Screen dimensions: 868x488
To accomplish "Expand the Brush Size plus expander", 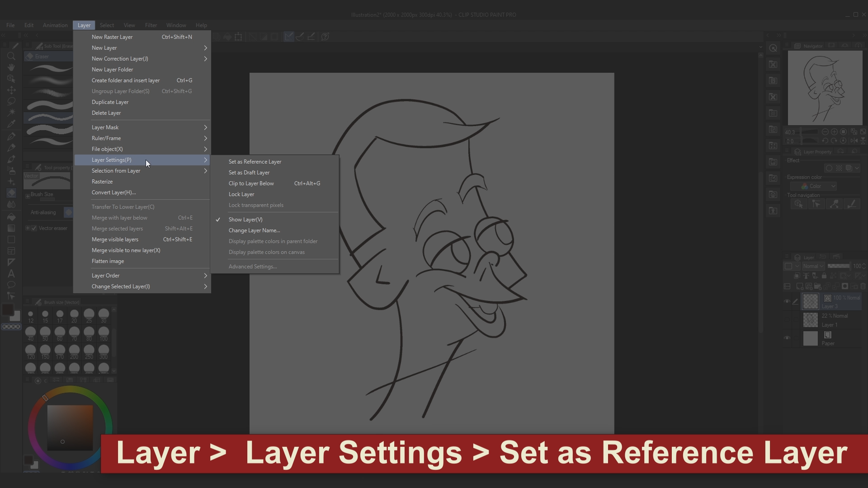I will (x=28, y=196).
